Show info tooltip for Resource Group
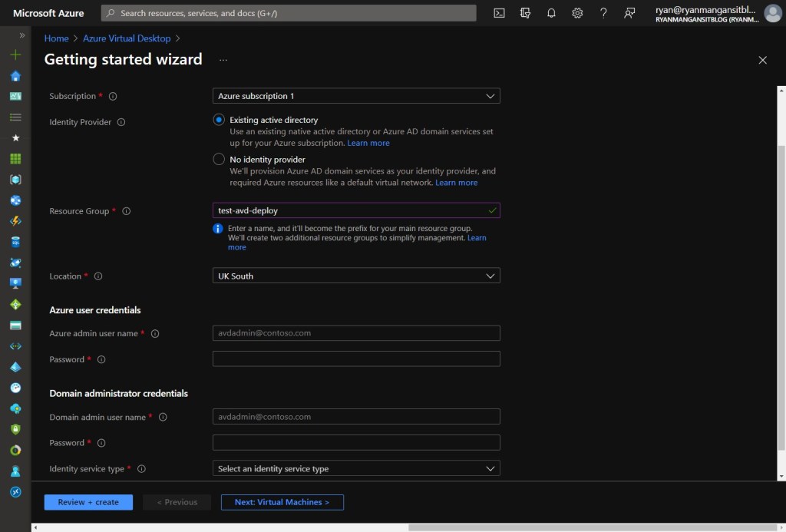This screenshot has width=786, height=532. 127,211
